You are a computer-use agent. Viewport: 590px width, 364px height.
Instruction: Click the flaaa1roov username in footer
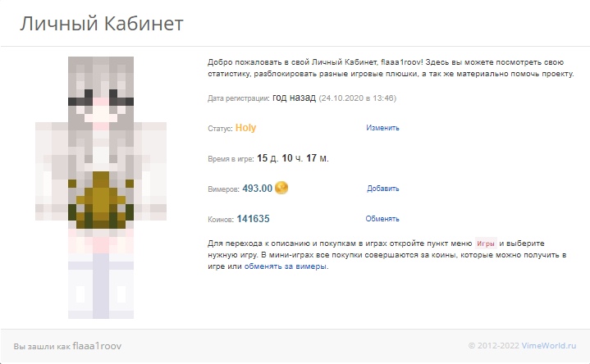97,346
